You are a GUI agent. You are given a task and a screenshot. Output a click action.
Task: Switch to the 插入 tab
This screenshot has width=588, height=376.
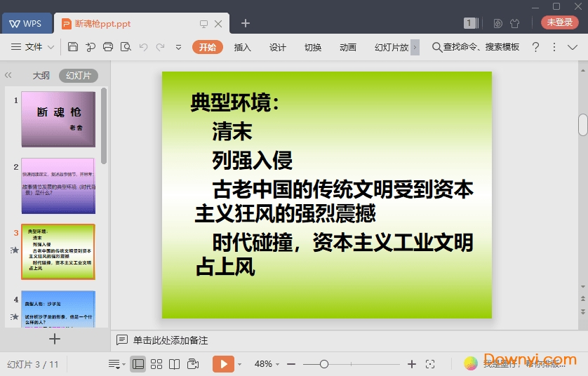coord(242,47)
